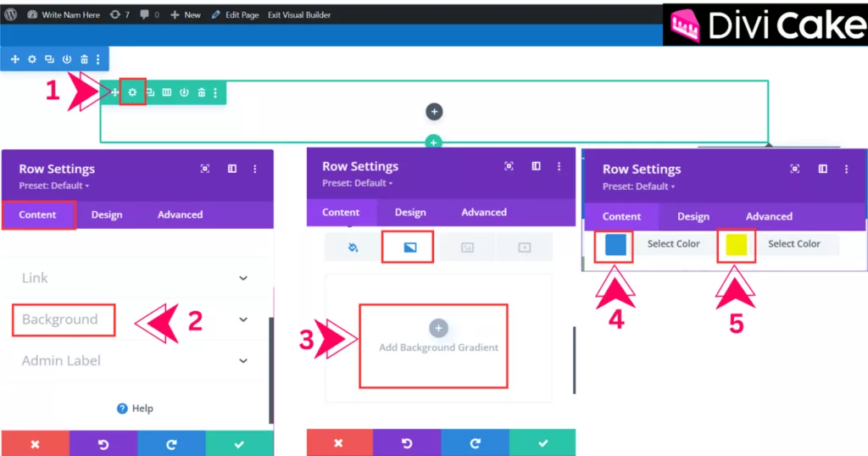Select background image tab icon
The height and width of the screenshot is (456, 868).
click(x=467, y=247)
